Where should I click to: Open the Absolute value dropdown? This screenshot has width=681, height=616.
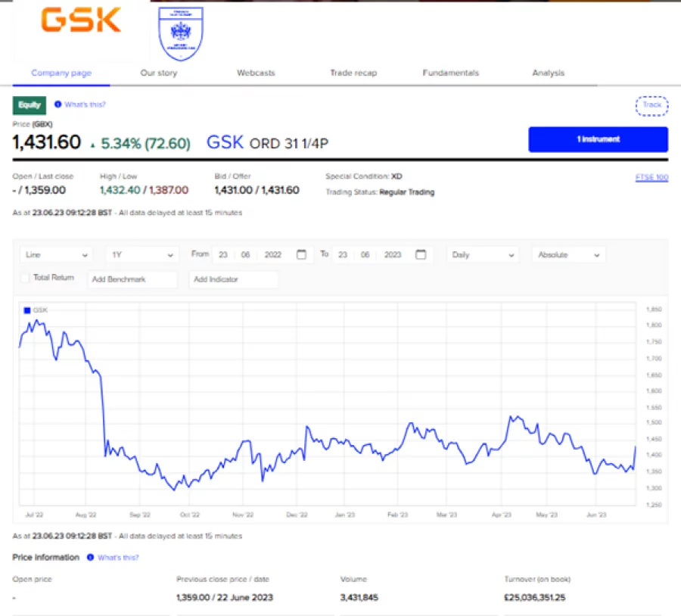point(568,255)
